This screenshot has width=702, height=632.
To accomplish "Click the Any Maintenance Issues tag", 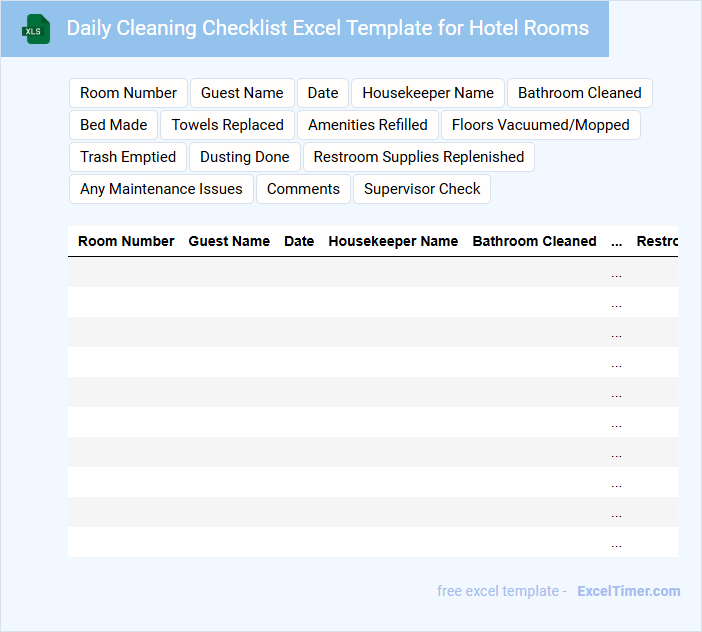I will tap(161, 189).
